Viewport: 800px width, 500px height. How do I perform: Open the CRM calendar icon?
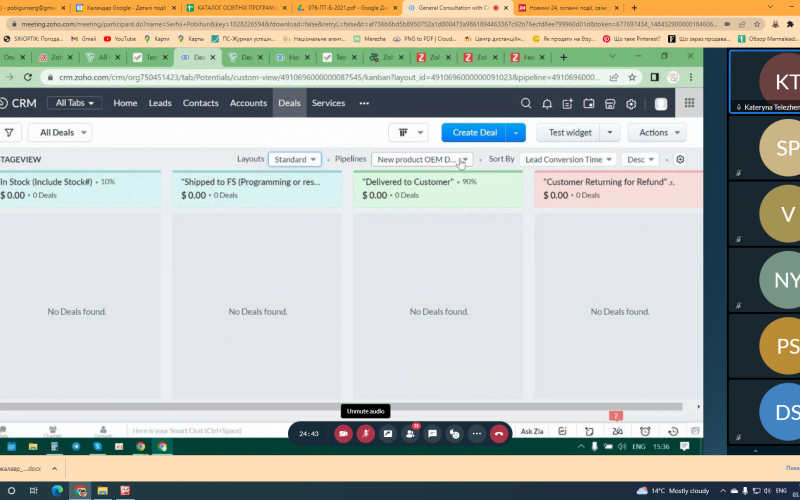point(589,104)
